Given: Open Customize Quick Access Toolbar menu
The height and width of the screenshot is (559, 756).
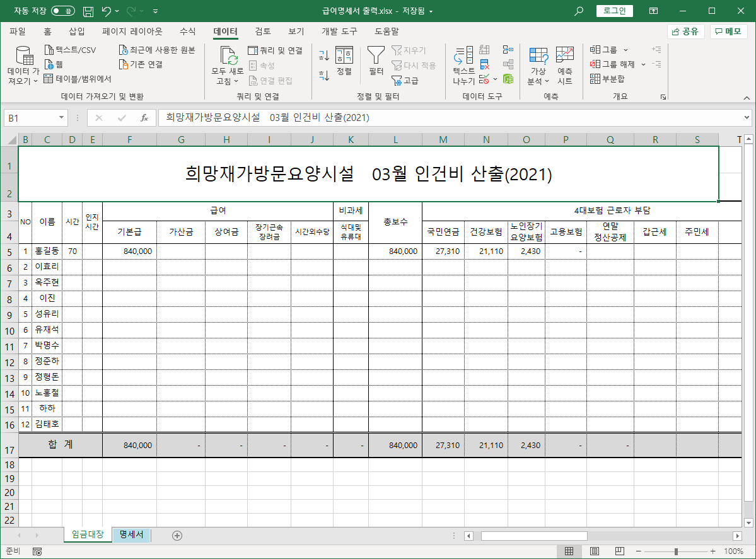Looking at the screenshot, I should (x=155, y=11).
